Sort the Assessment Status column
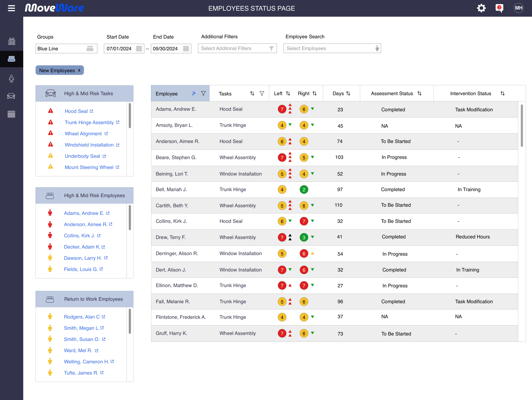The width and height of the screenshot is (532, 400). click(x=420, y=93)
